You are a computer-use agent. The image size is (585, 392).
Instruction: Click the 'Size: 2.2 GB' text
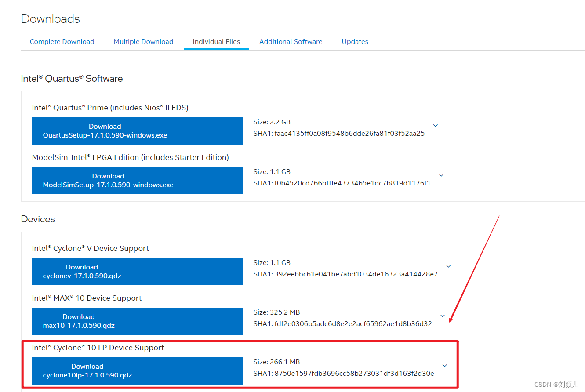click(x=272, y=122)
